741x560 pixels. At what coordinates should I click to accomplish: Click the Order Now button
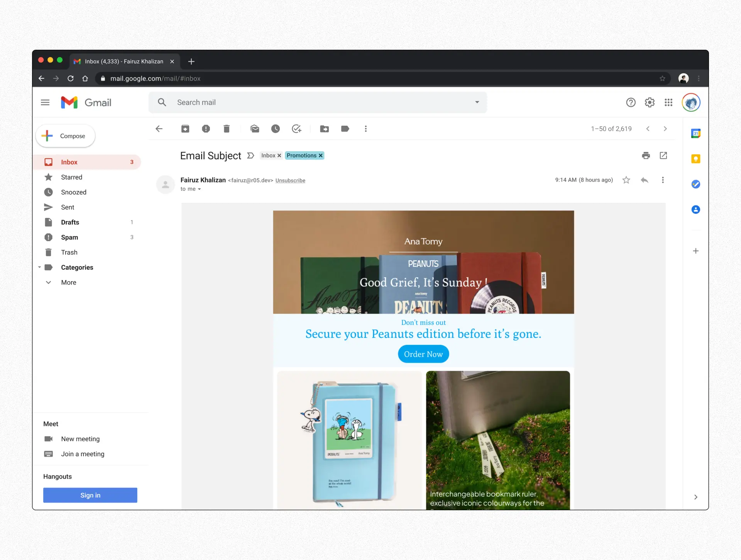(x=423, y=354)
